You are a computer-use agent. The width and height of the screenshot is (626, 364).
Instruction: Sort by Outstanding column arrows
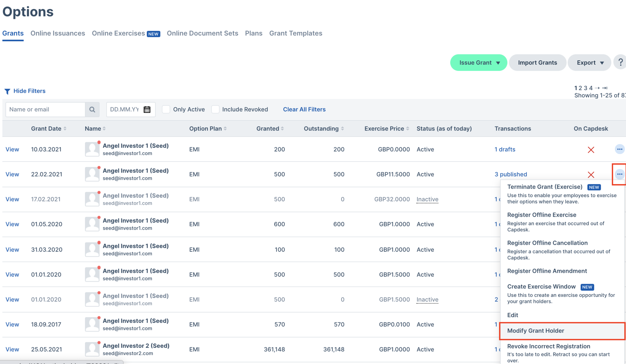(342, 128)
